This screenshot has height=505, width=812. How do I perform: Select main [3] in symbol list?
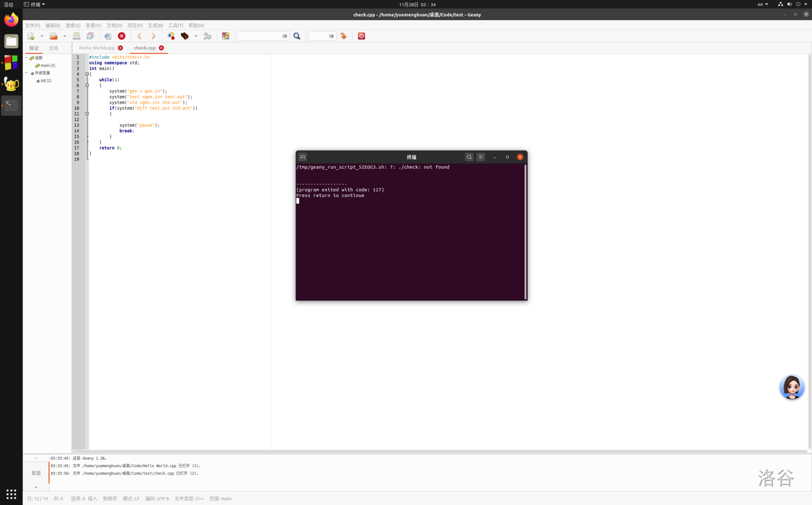click(47, 65)
